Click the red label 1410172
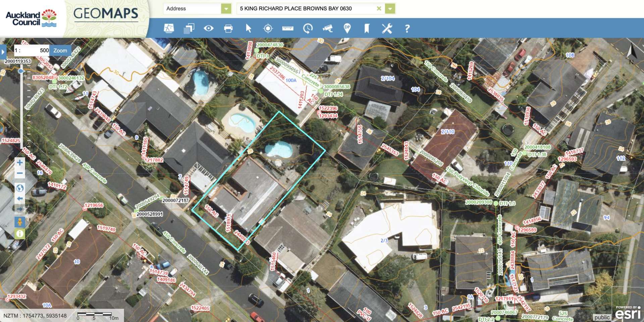Image resolution: width=644 pixels, height=322 pixels. tap(57, 185)
